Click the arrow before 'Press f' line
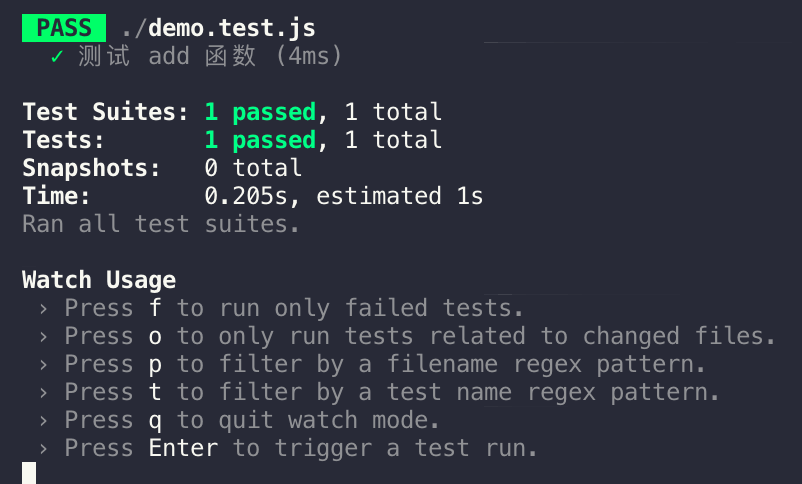This screenshot has width=802, height=484. (x=43, y=309)
